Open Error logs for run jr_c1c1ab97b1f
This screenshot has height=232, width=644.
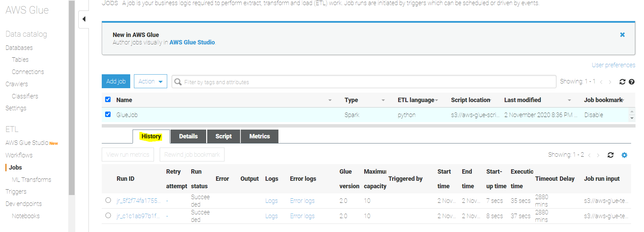click(x=302, y=216)
